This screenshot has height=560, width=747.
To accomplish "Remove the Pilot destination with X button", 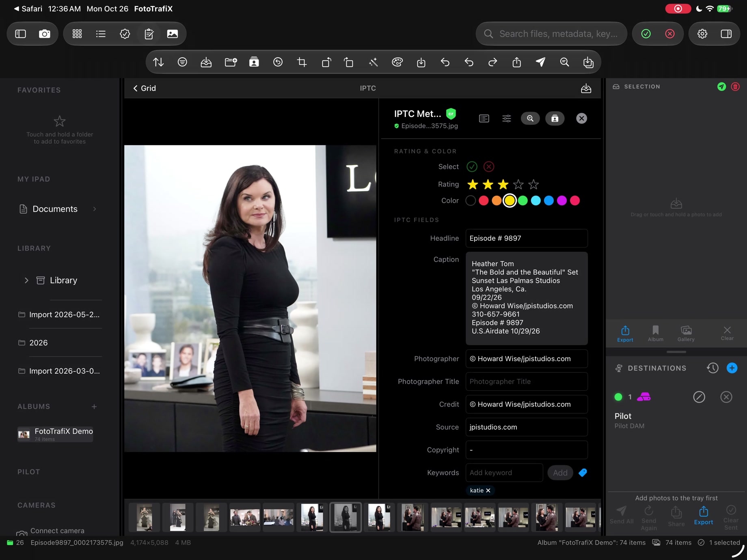I will point(726,397).
